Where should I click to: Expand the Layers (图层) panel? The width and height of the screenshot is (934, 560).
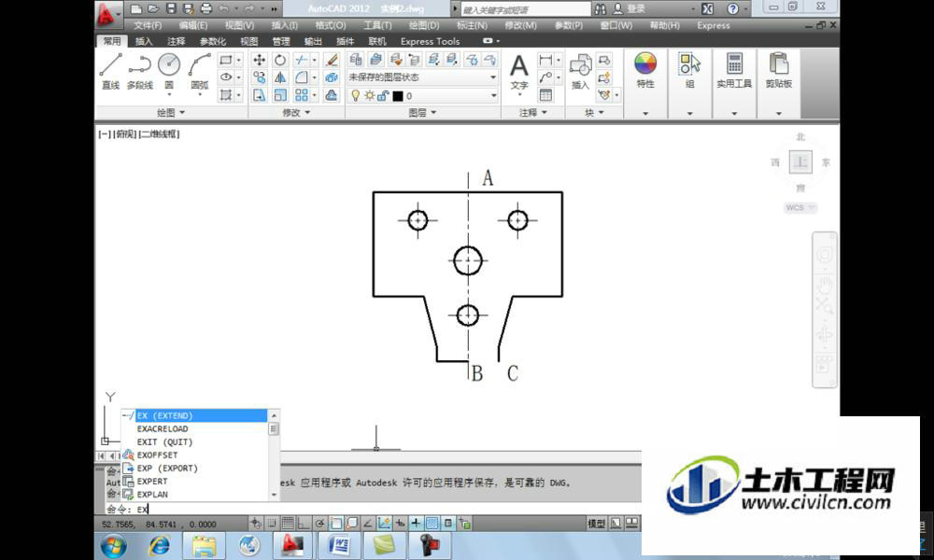(423, 113)
